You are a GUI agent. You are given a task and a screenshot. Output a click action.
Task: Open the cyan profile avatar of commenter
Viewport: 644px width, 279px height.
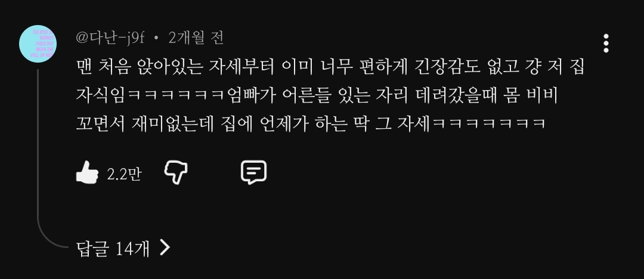tap(38, 44)
